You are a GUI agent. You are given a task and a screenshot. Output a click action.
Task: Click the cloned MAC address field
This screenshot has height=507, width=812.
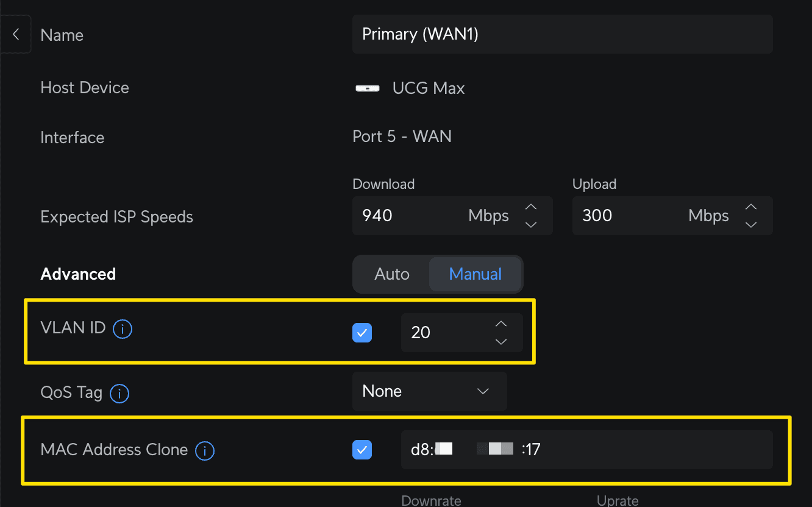pyautogui.click(x=586, y=449)
